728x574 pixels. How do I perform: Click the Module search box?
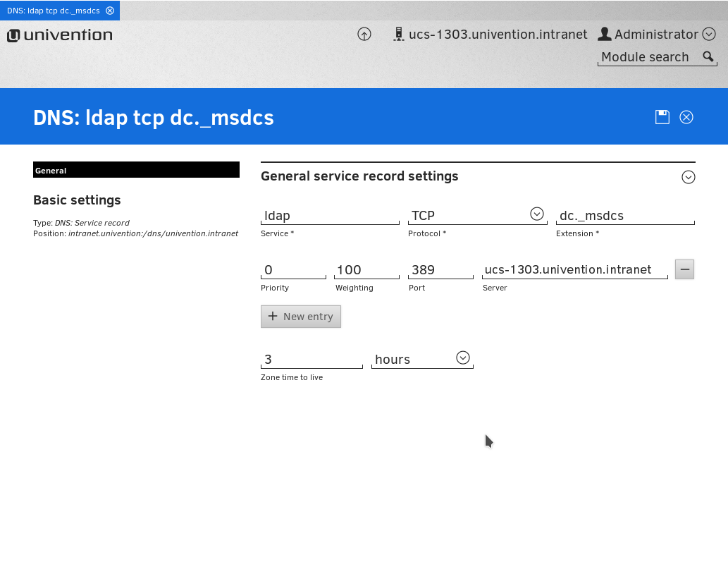(x=647, y=57)
